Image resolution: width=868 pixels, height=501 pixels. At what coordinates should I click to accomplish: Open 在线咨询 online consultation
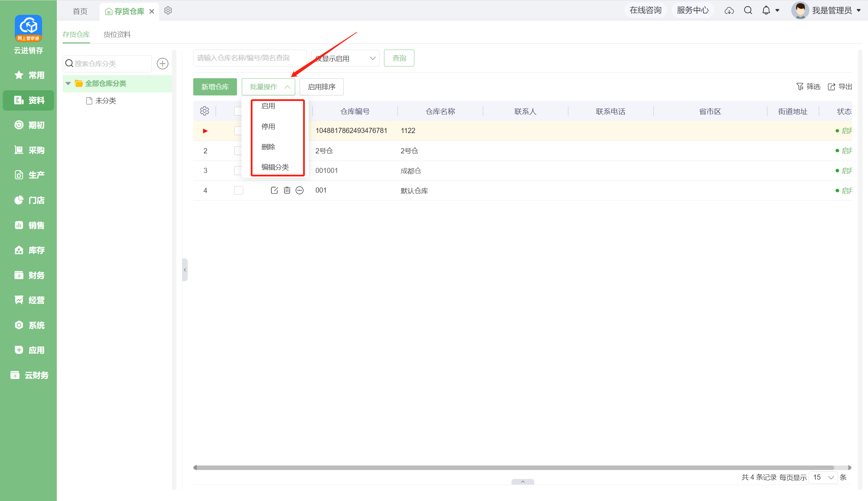tap(645, 10)
